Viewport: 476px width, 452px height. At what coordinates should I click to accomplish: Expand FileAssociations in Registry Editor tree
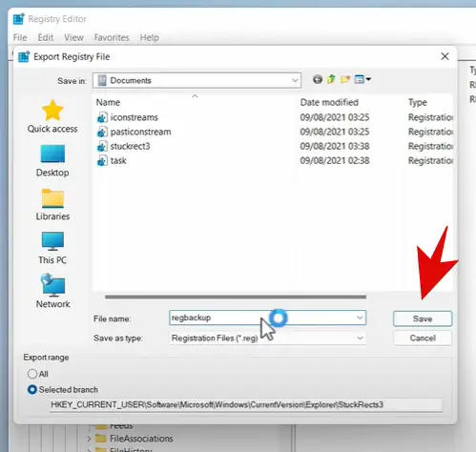[89, 439]
